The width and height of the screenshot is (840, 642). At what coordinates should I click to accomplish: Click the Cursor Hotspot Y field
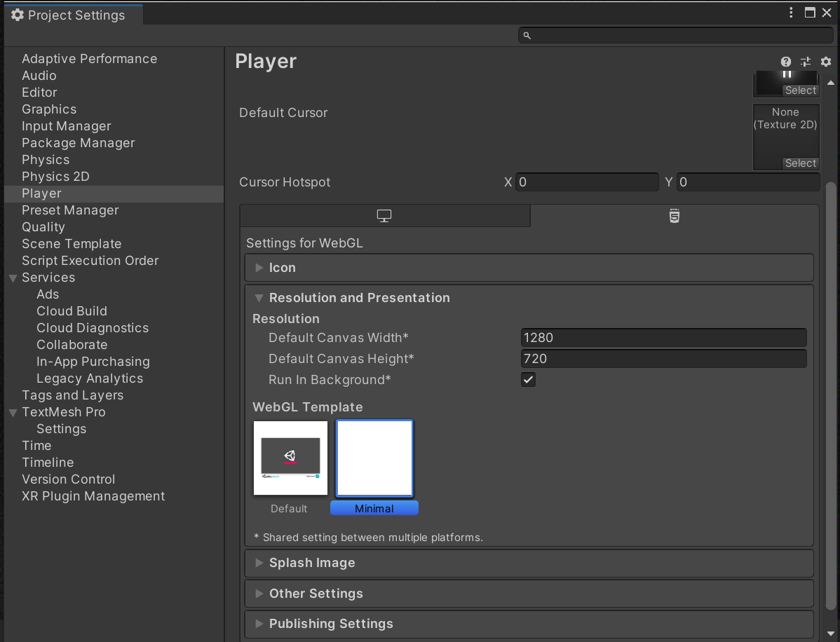pos(748,182)
